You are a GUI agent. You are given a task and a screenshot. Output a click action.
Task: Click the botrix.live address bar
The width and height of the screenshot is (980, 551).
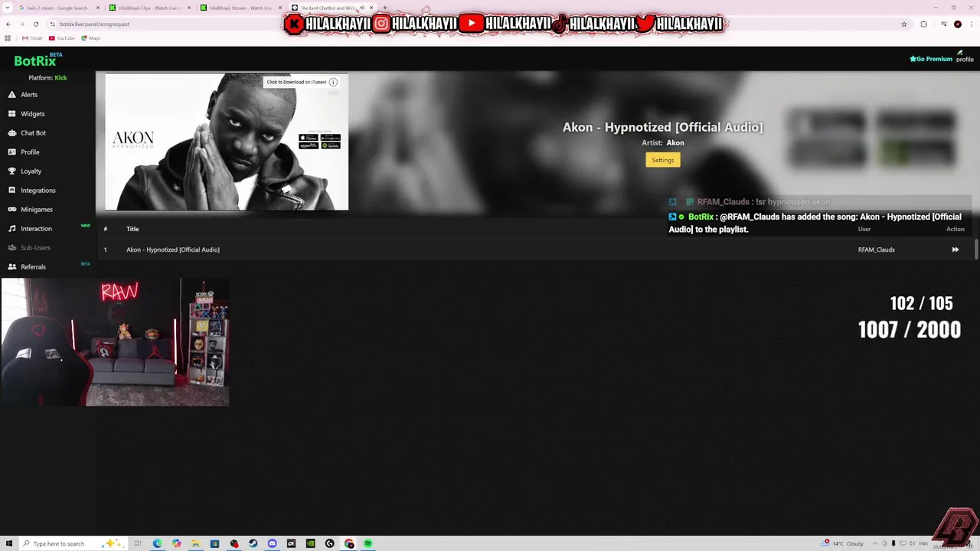tap(95, 24)
